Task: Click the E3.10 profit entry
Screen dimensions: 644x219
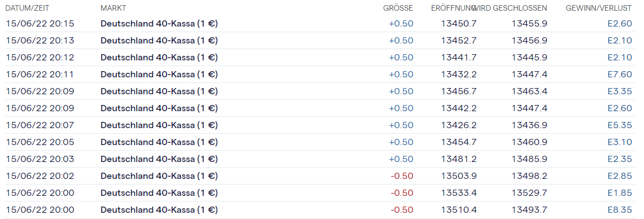Action: point(620,142)
